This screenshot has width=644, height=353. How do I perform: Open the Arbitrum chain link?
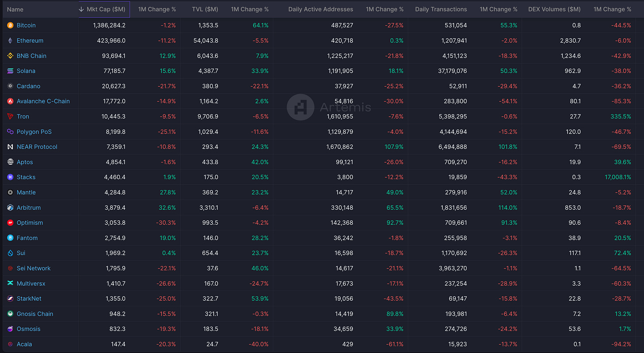click(29, 207)
